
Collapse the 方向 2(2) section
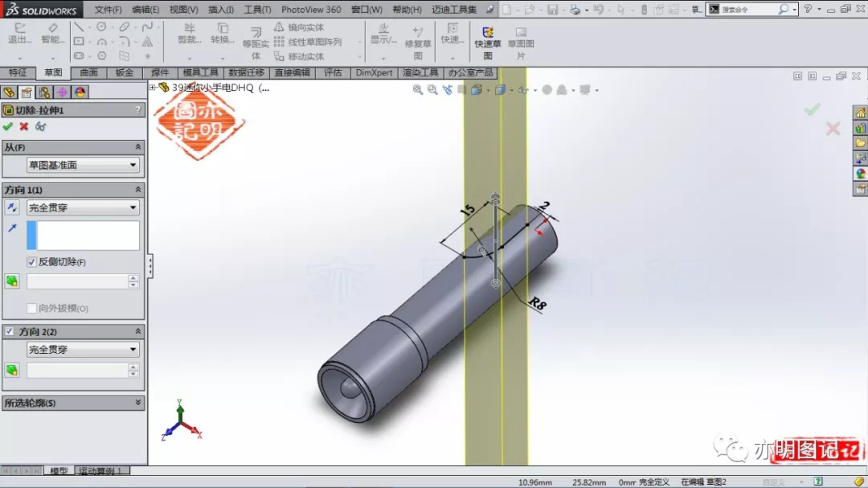click(x=138, y=331)
